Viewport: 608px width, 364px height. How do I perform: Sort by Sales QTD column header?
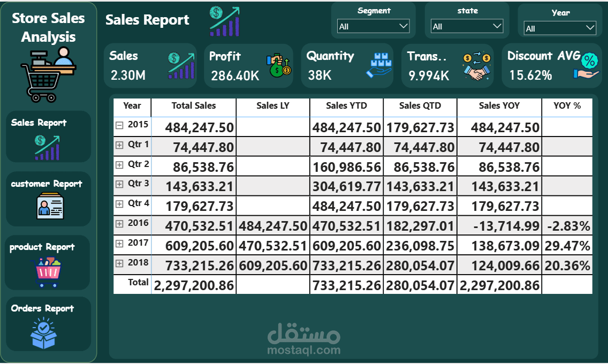(420, 105)
